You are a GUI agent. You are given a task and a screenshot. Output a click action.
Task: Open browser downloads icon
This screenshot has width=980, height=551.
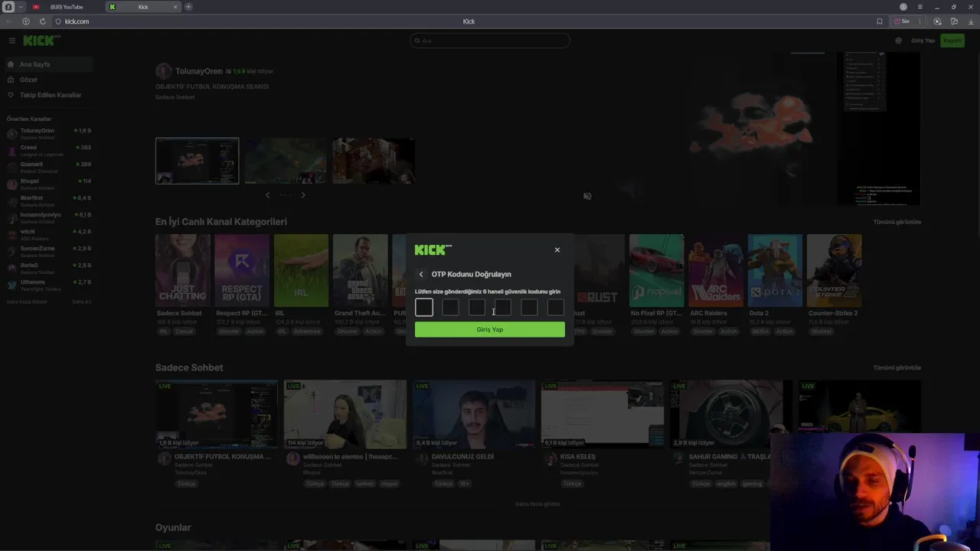[x=971, y=21]
